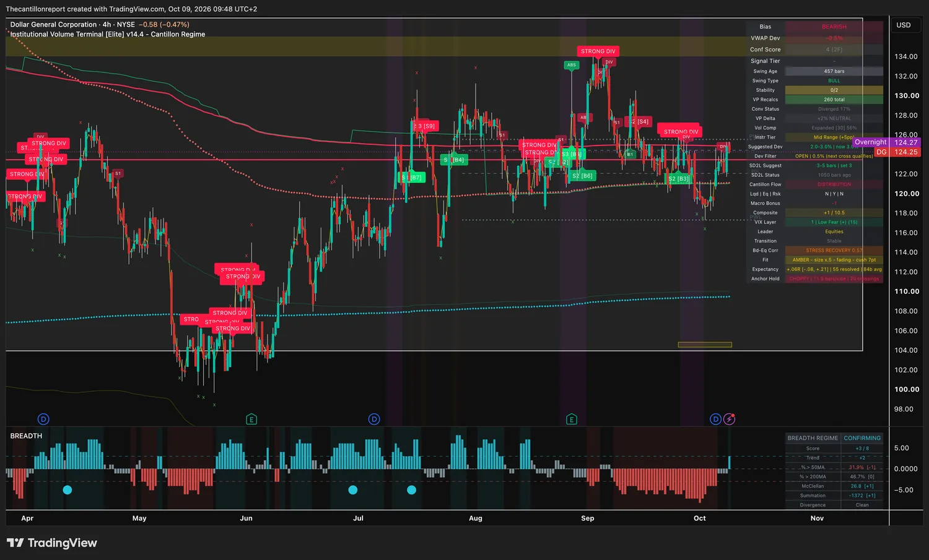Click the TradingView logo
The width and height of the screenshot is (929, 560).
(52, 543)
